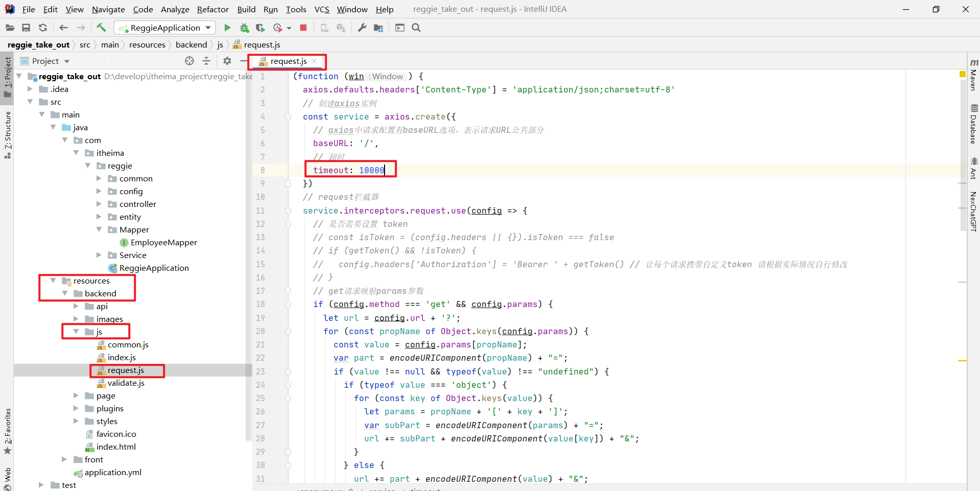Open run anything window icon
The height and width of the screenshot is (491, 980).
[400, 28]
